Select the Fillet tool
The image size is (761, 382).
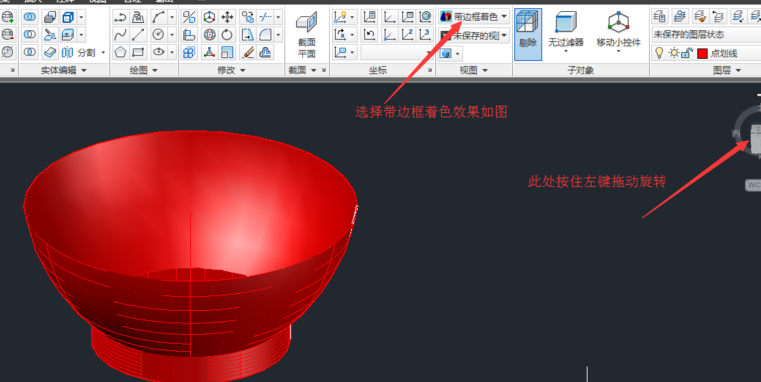click(x=265, y=34)
